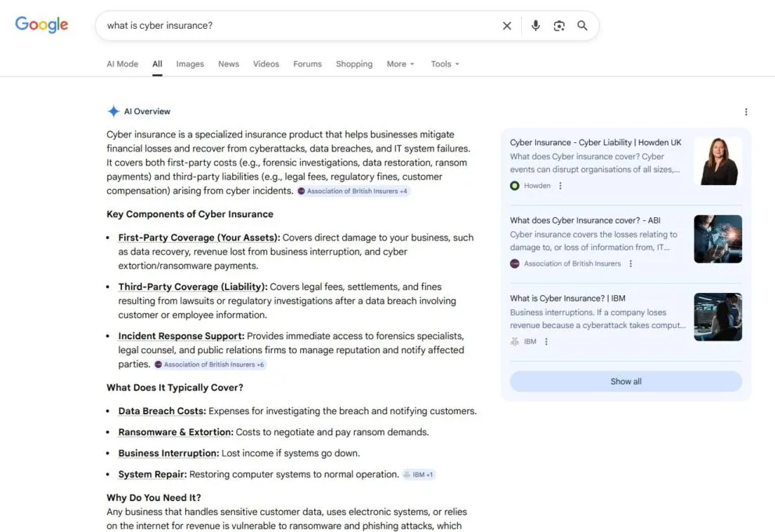The image size is (775, 532).
Task: Click the Howden favicon on the first result
Action: pos(516,185)
